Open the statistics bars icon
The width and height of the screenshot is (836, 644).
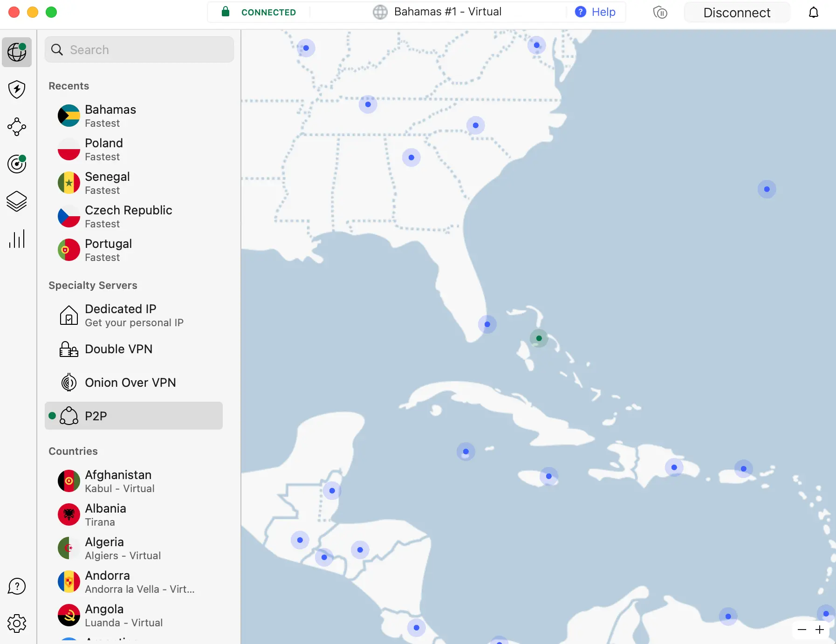point(17,239)
